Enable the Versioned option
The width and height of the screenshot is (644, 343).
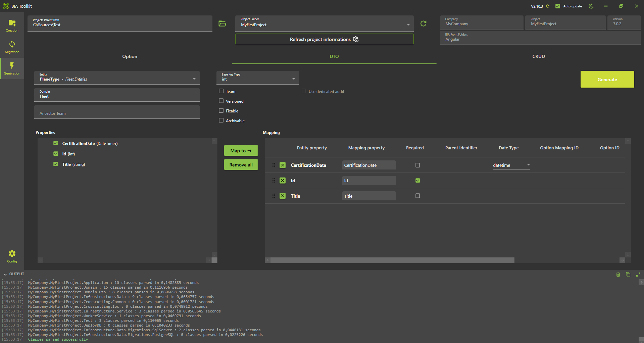point(221,101)
